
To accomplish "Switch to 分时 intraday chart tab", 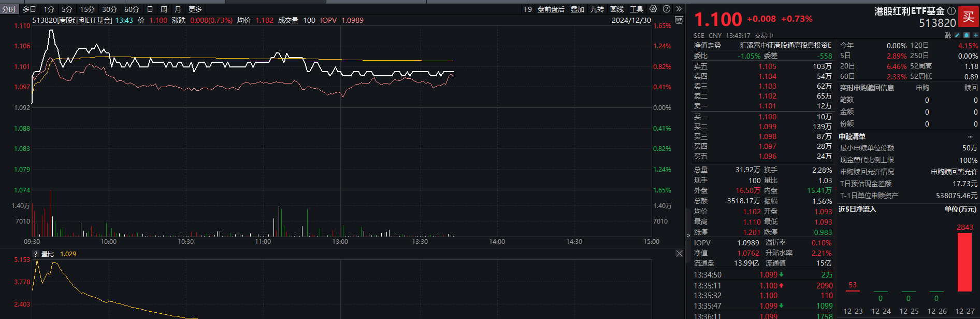I will point(9,9).
